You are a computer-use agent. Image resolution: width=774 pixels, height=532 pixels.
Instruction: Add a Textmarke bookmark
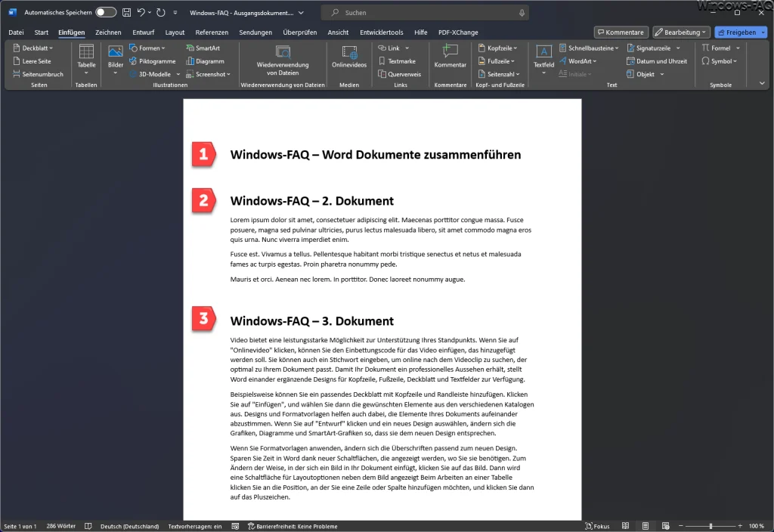pyautogui.click(x=397, y=61)
